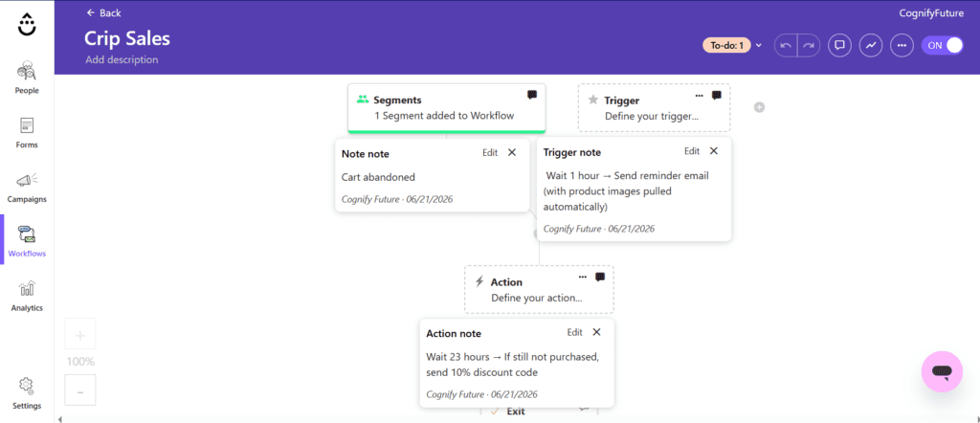980x423 pixels.
Task: Open the People section in sidebar
Action: coord(27,78)
